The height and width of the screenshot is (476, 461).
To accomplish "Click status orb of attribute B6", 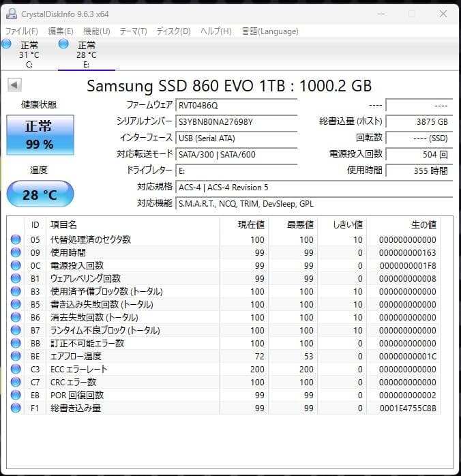I will [x=16, y=318].
